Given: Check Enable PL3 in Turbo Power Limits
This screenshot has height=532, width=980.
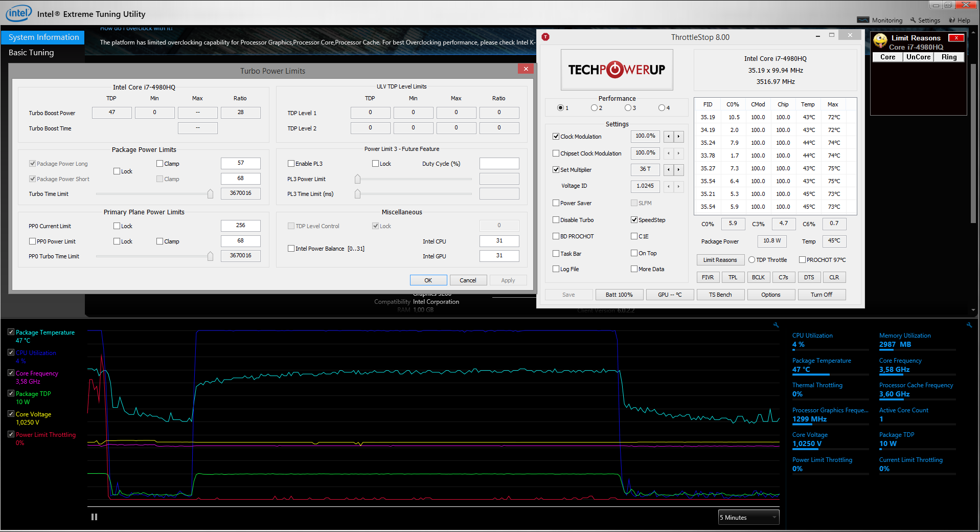Looking at the screenshot, I should pyautogui.click(x=291, y=164).
